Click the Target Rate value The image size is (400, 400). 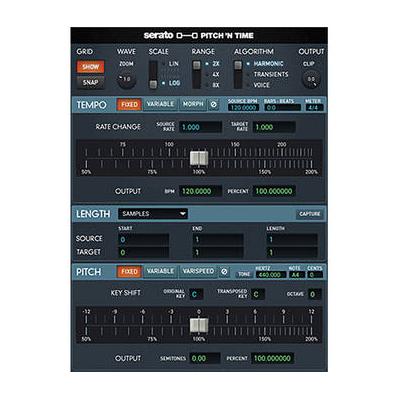(x=274, y=127)
